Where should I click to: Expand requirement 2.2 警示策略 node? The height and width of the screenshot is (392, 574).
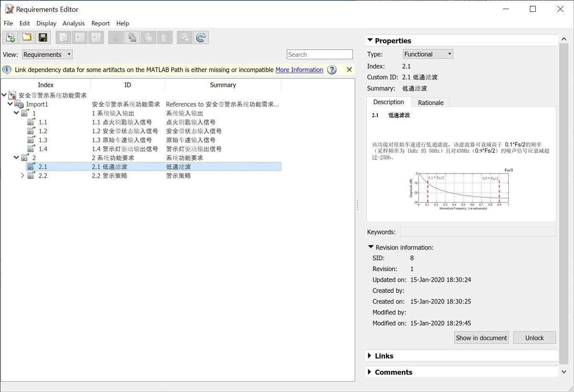(x=22, y=175)
